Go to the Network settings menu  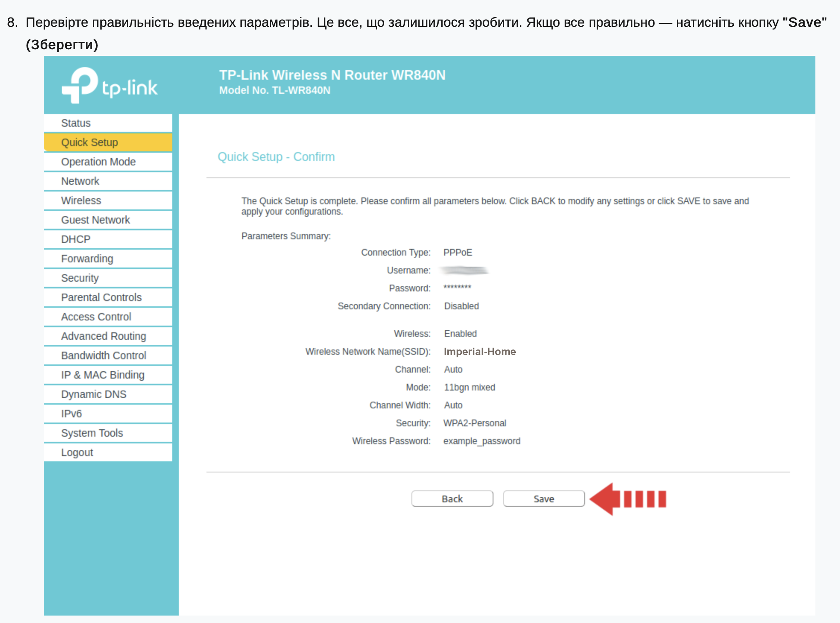pyautogui.click(x=80, y=181)
